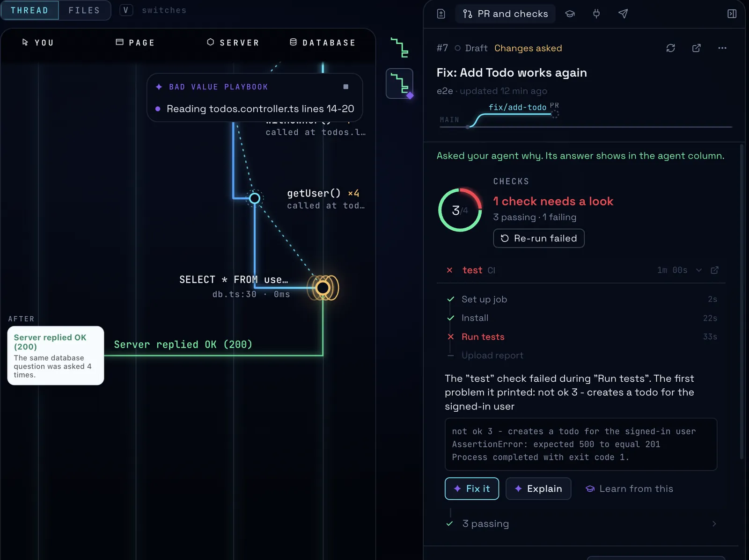Click the fix/add-todo branch label
This screenshot has height=560, width=749.
517,108
